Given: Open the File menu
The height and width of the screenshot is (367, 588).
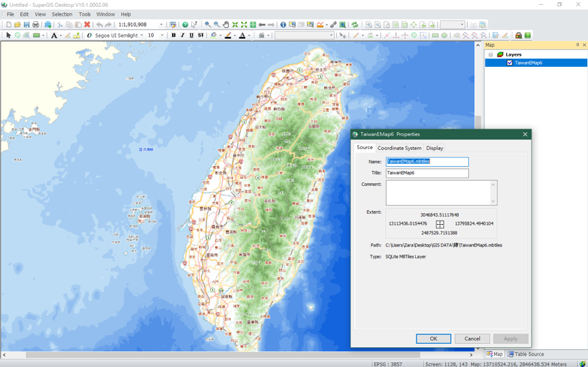Looking at the screenshot, I should (10, 14).
